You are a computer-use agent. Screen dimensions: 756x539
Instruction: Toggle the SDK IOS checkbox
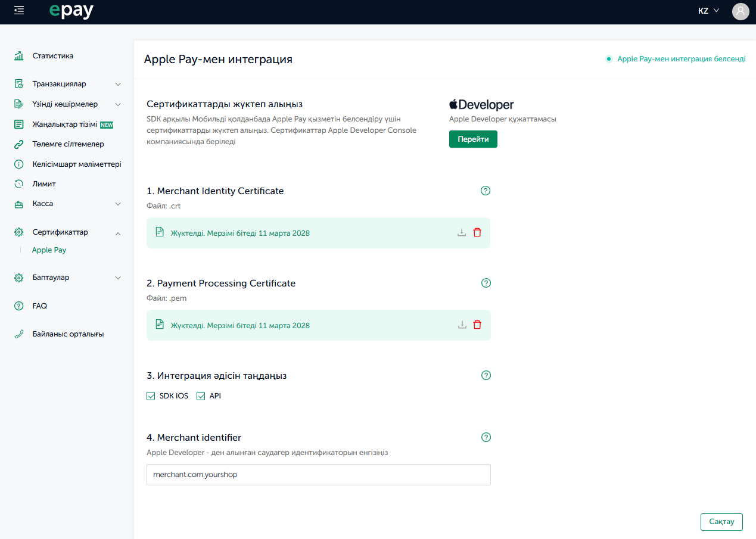[x=151, y=396]
